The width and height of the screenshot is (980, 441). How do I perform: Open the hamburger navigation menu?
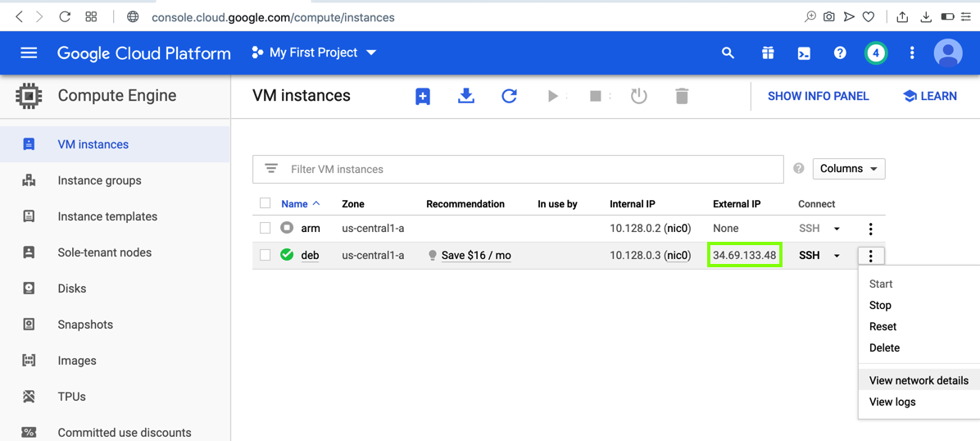point(29,53)
